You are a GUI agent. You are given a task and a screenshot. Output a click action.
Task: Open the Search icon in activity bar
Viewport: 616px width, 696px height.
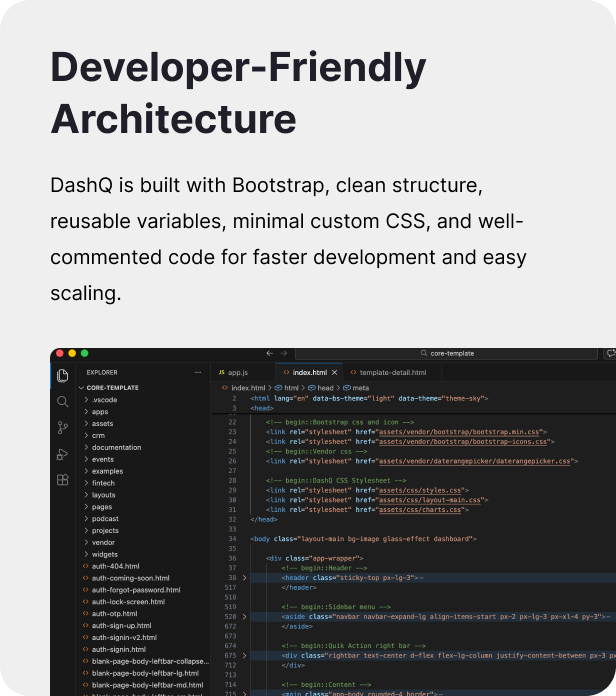(63, 402)
